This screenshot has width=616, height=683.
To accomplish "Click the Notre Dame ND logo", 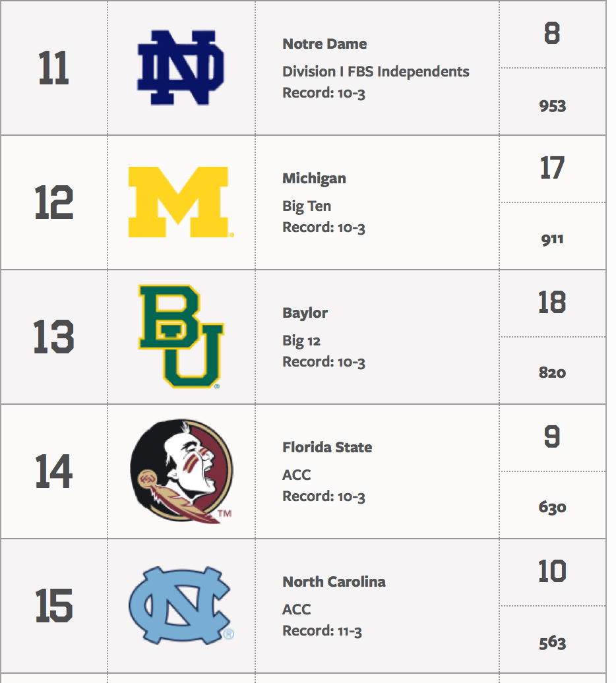I will tap(181, 67).
